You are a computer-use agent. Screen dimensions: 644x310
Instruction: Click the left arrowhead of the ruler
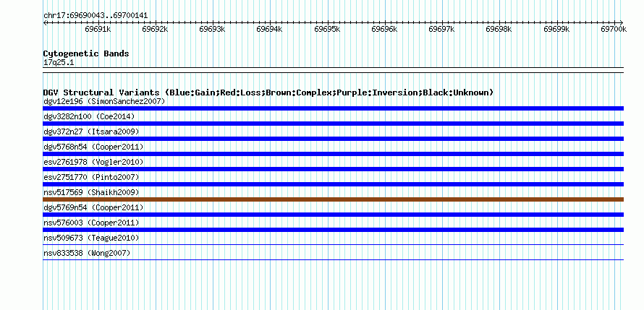pyautogui.click(x=45, y=22)
